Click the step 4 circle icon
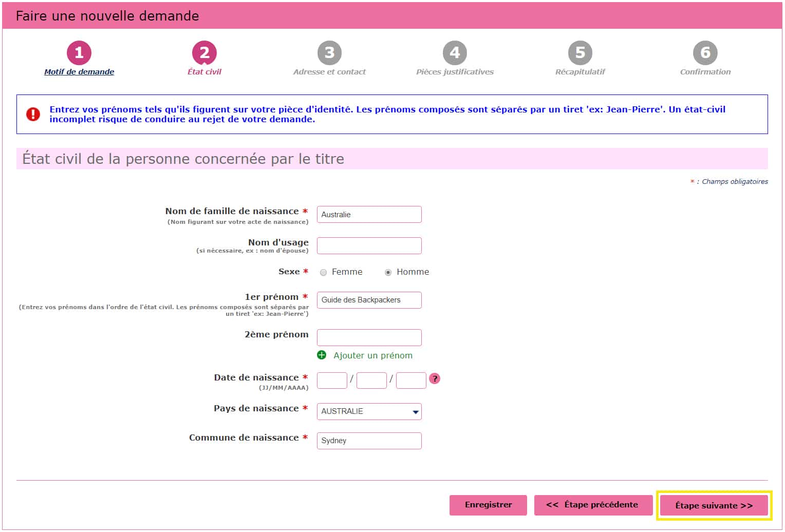The height and width of the screenshot is (532, 785). 455,53
